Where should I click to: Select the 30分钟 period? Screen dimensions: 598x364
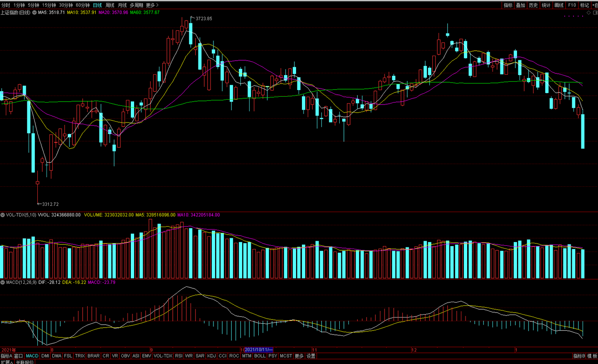(66, 5)
